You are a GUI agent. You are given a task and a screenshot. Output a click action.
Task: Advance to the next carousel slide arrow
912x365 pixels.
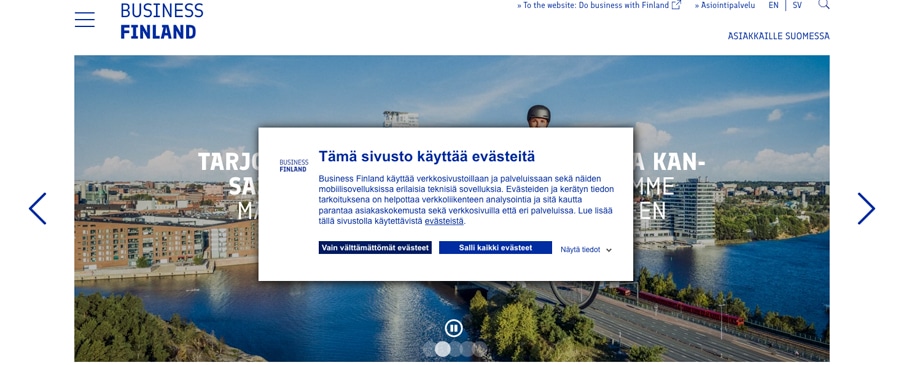[x=866, y=209]
